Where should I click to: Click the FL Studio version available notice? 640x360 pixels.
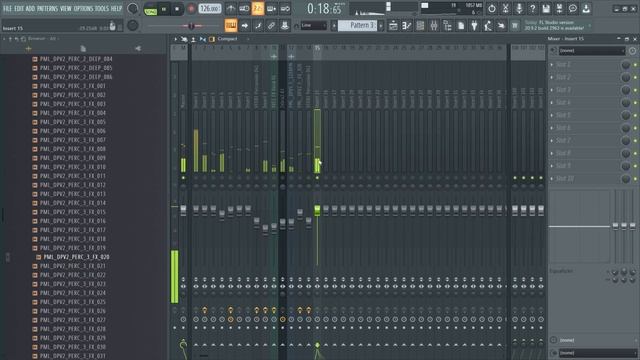[x=557, y=25]
